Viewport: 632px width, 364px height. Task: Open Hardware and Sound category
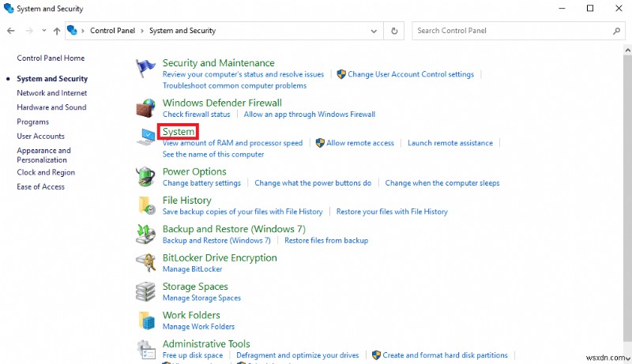51,107
